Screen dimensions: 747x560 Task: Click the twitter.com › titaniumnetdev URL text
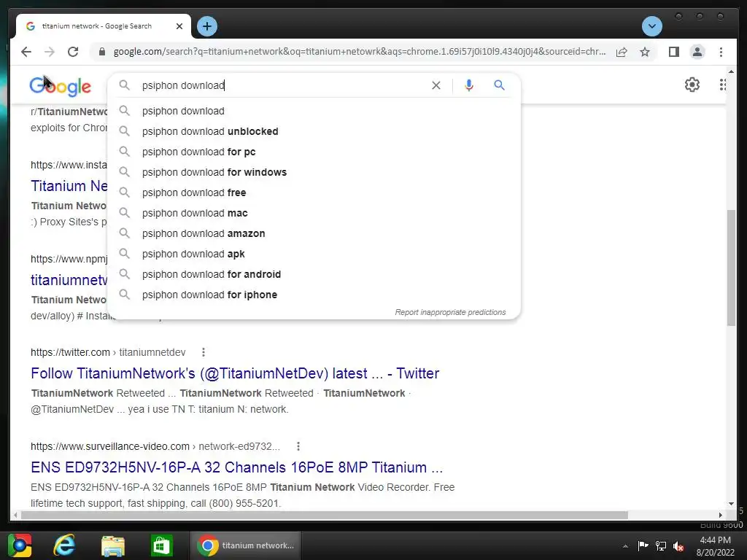[x=108, y=352]
